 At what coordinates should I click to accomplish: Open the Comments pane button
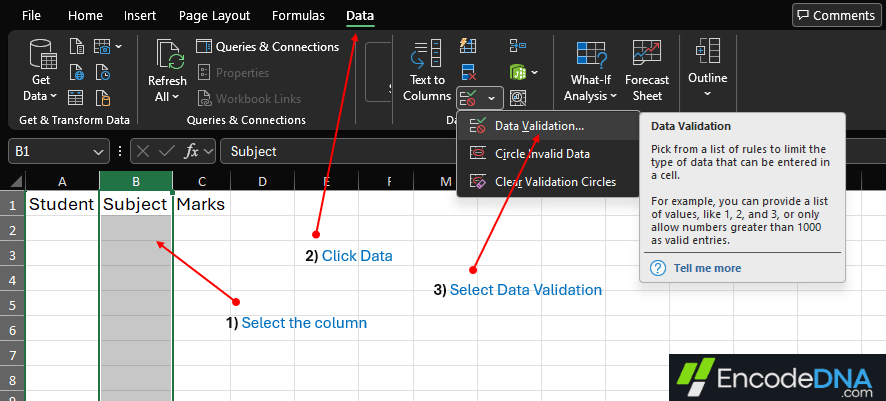tap(835, 15)
